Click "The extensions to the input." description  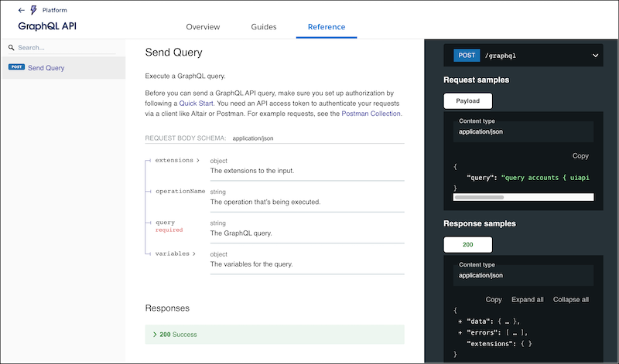pyautogui.click(x=252, y=171)
